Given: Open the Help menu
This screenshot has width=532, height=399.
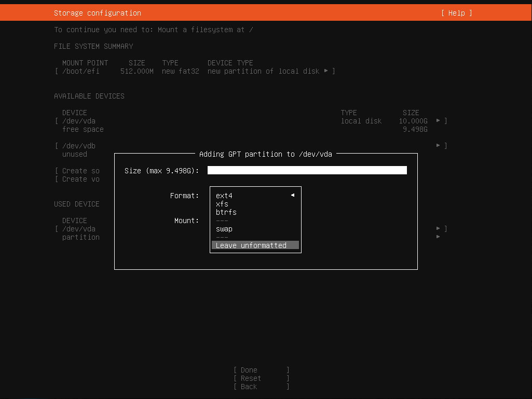Looking at the screenshot, I should tap(456, 13).
